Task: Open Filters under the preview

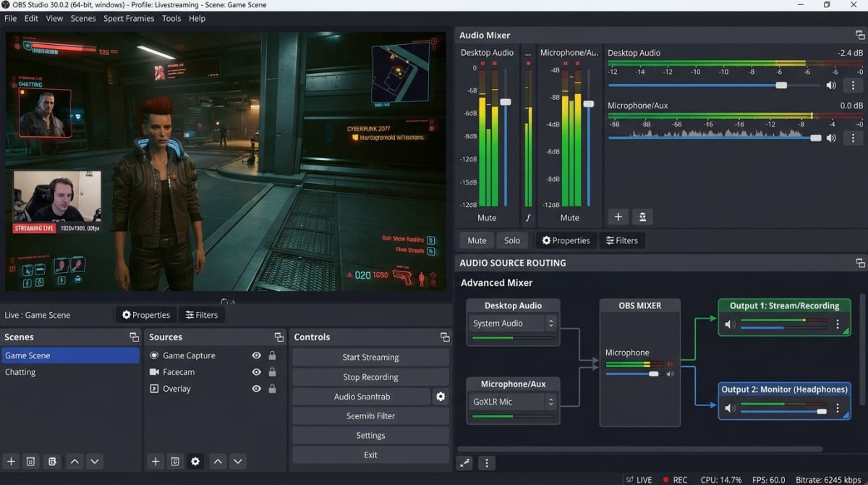Action: point(201,315)
